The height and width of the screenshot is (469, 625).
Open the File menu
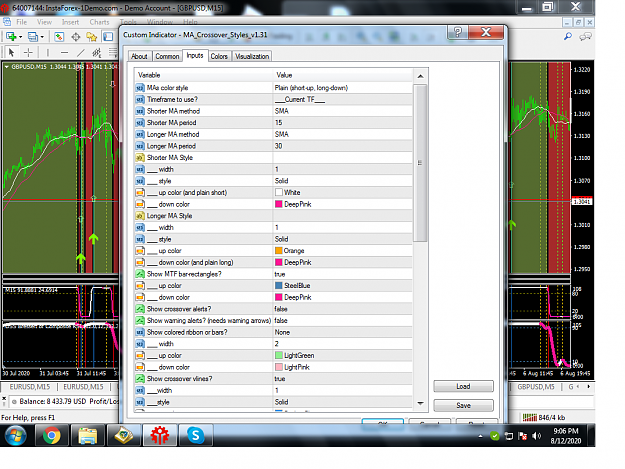[x=22, y=22]
